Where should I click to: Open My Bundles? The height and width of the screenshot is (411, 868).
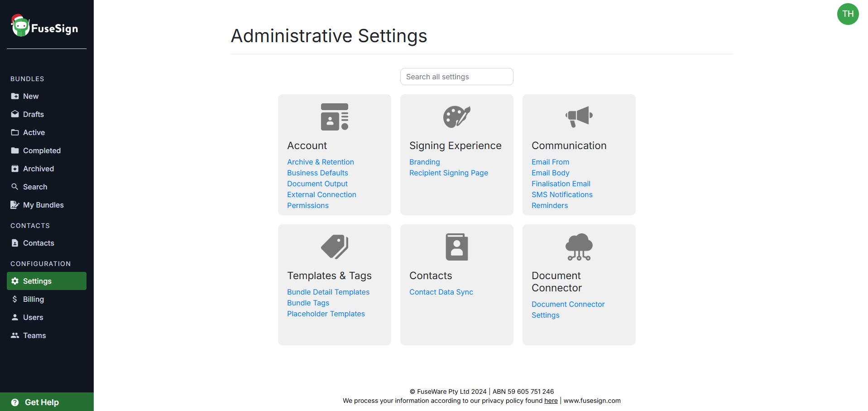(47, 205)
